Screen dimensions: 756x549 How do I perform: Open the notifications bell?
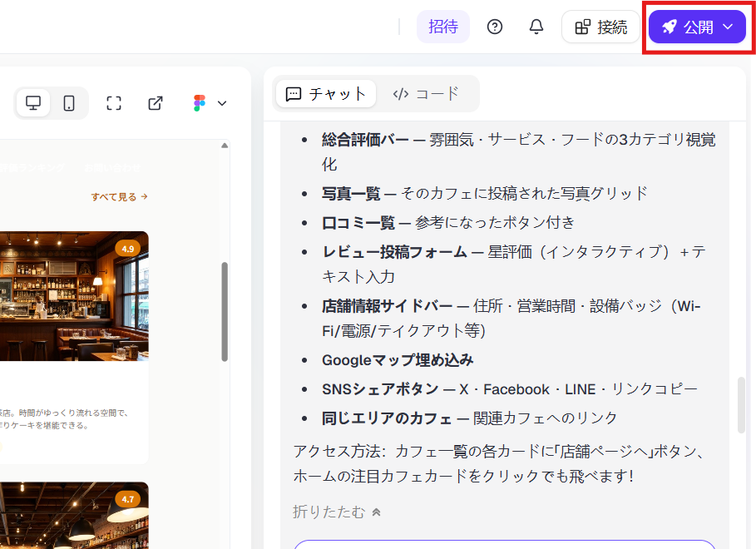[x=536, y=27]
